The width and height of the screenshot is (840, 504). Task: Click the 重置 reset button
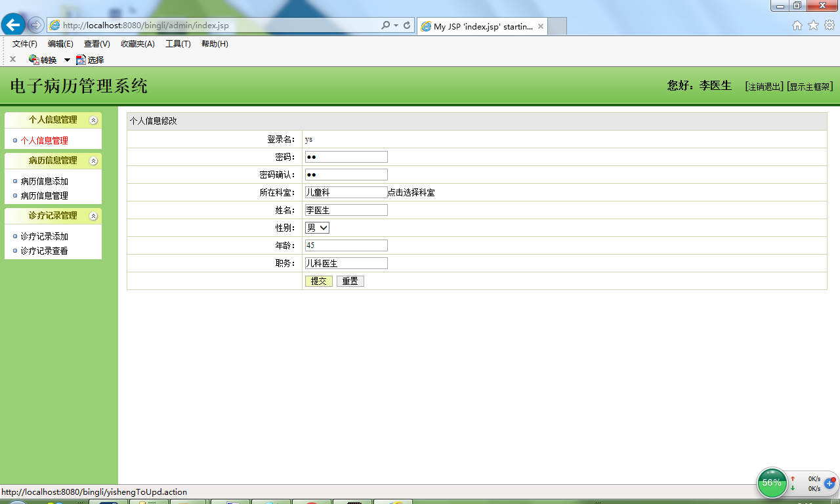[350, 281]
